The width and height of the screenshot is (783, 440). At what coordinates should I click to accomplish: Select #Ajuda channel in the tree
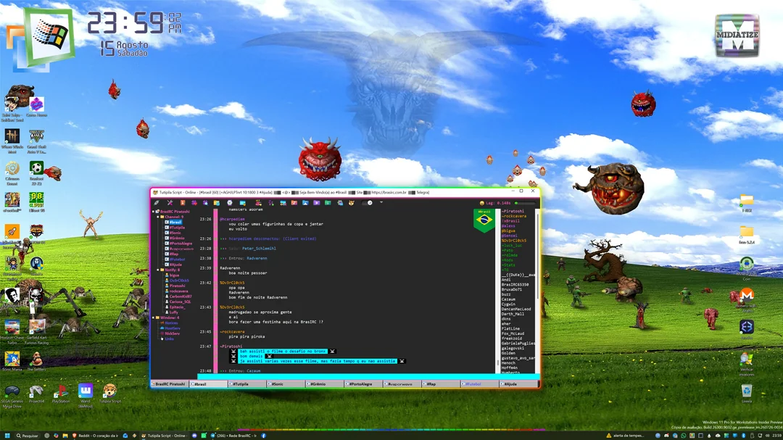tap(176, 265)
